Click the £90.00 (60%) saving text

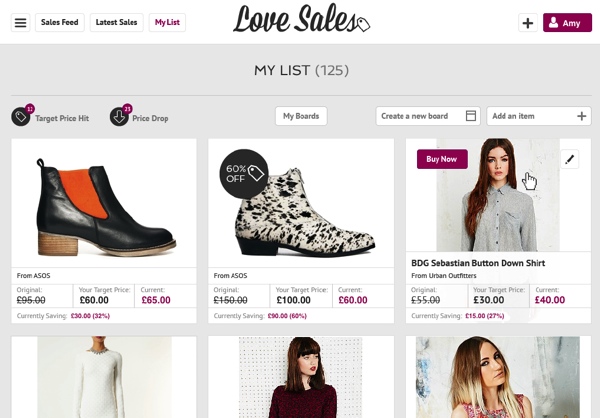tap(287, 316)
